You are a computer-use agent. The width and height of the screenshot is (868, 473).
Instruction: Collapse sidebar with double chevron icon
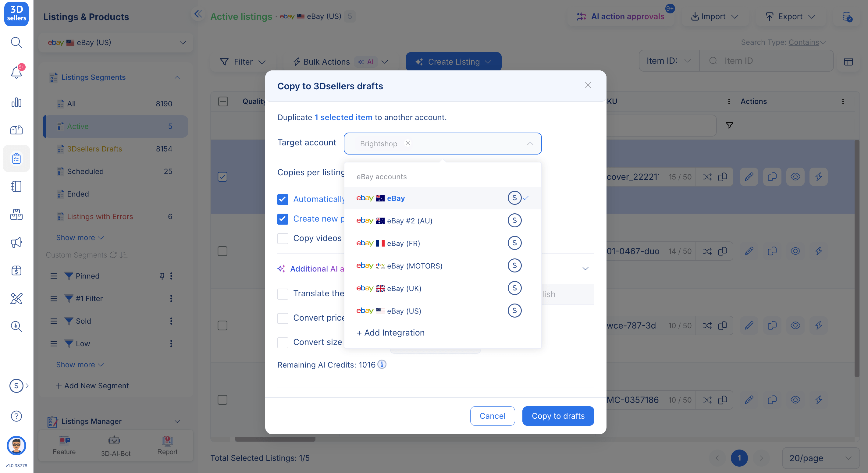pyautogui.click(x=198, y=14)
